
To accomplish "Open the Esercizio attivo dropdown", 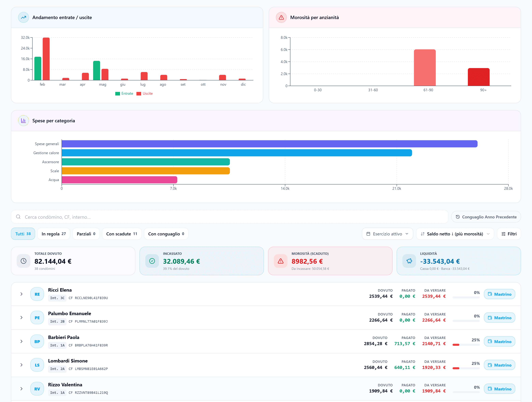I will point(387,234).
